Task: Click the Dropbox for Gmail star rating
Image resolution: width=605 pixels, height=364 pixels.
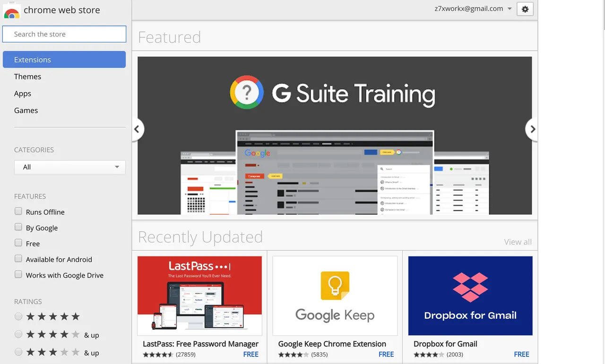Action: tap(429, 354)
